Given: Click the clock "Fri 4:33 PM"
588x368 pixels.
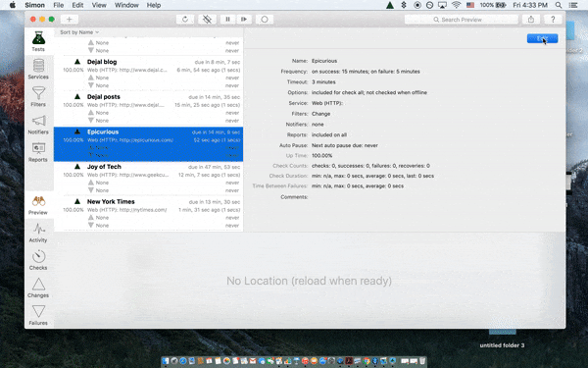Looking at the screenshot, I should point(530,5).
